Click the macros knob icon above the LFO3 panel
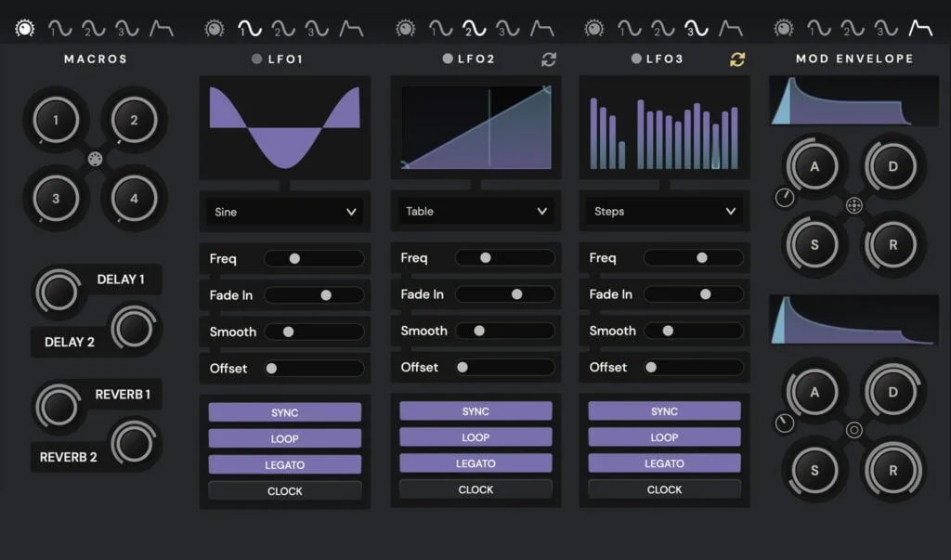The width and height of the screenshot is (951, 560). [x=594, y=28]
